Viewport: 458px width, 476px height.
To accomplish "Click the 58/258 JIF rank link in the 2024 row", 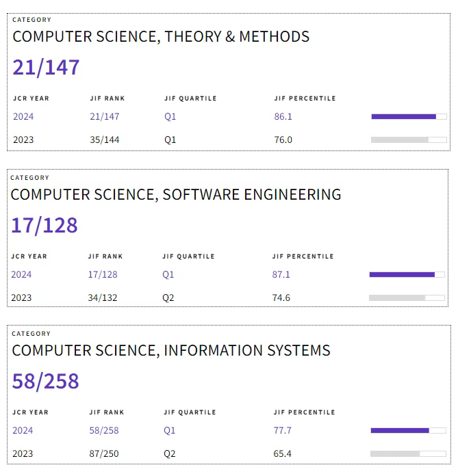I will pos(104,430).
